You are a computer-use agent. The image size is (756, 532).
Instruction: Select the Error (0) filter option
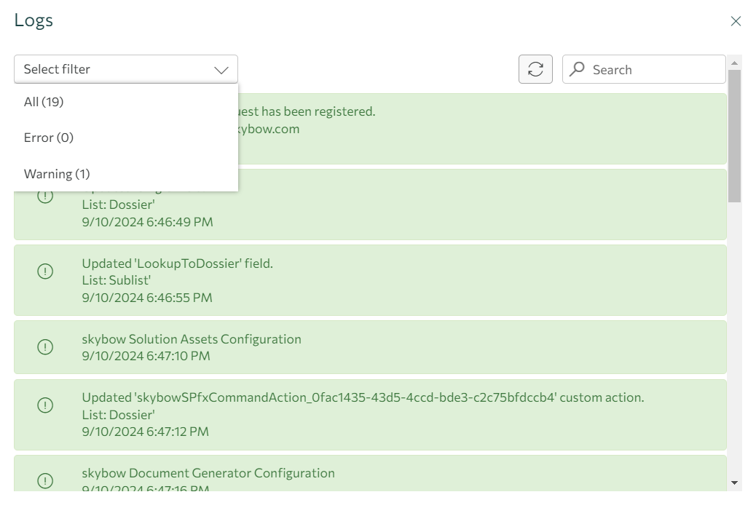[x=49, y=138]
